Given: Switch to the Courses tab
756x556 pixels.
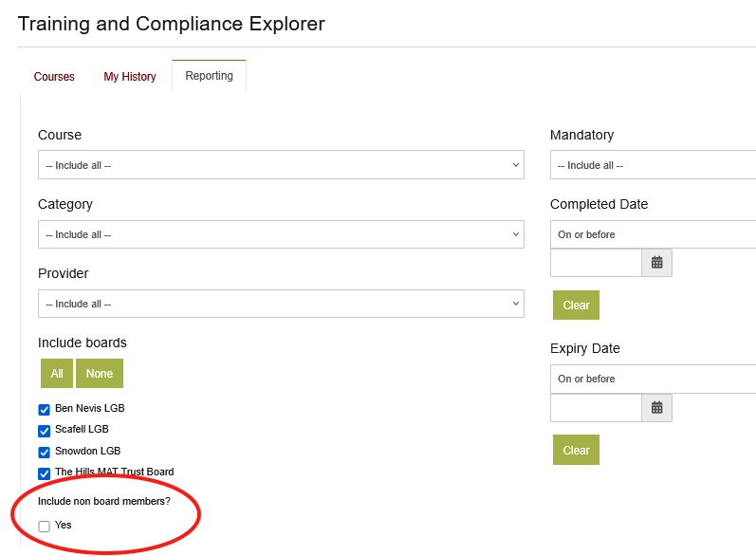Looking at the screenshot, I should [54, 77].
